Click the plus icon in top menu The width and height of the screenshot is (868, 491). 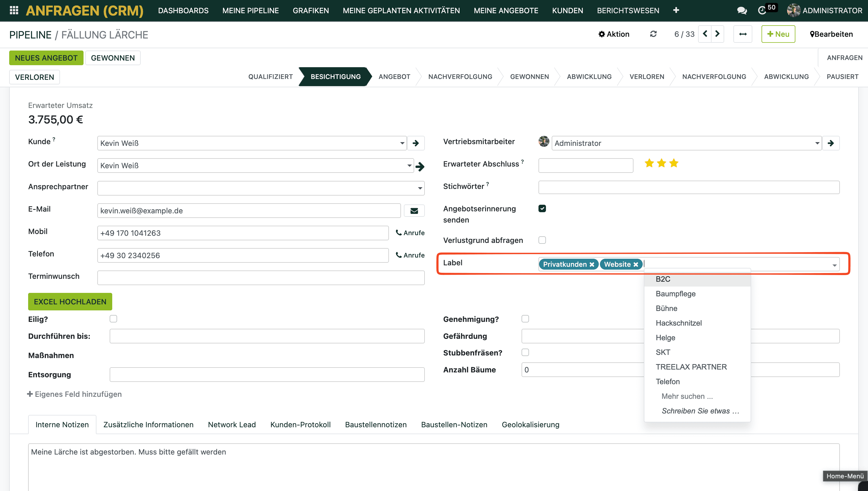676,10
